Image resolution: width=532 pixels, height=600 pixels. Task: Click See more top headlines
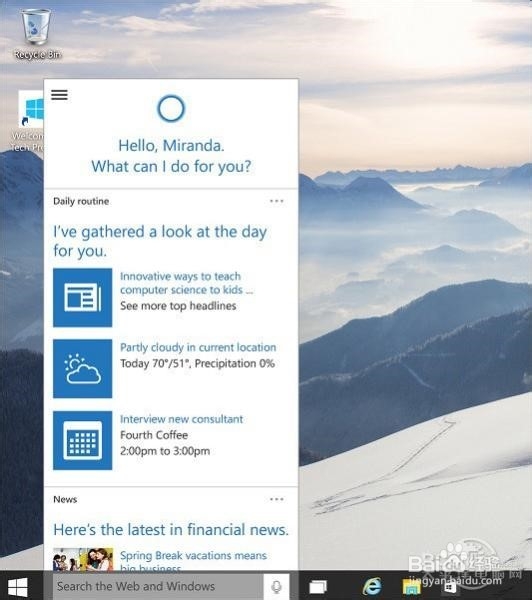178,306
